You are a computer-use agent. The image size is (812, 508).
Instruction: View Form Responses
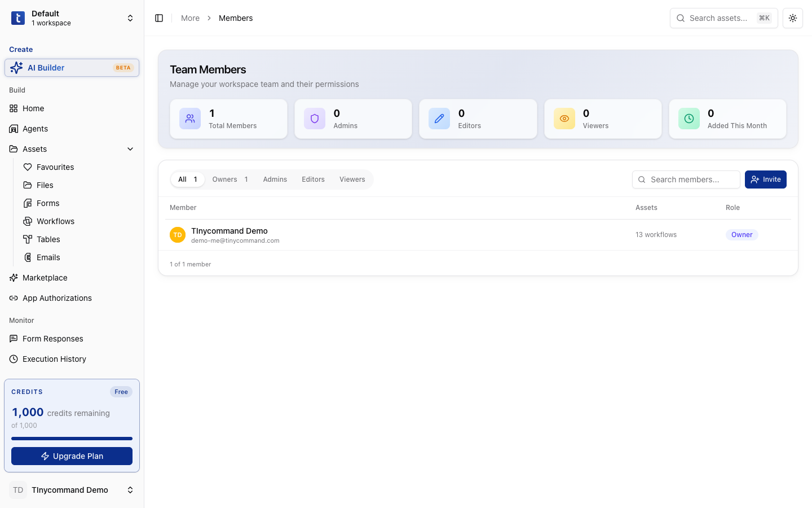point(72,339)
